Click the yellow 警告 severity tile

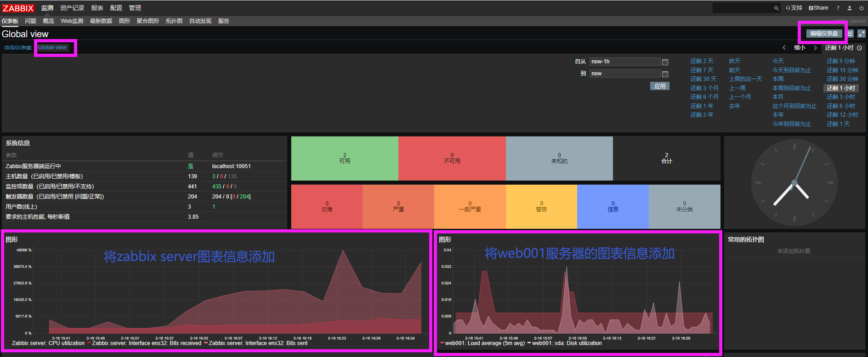[541, 207]
